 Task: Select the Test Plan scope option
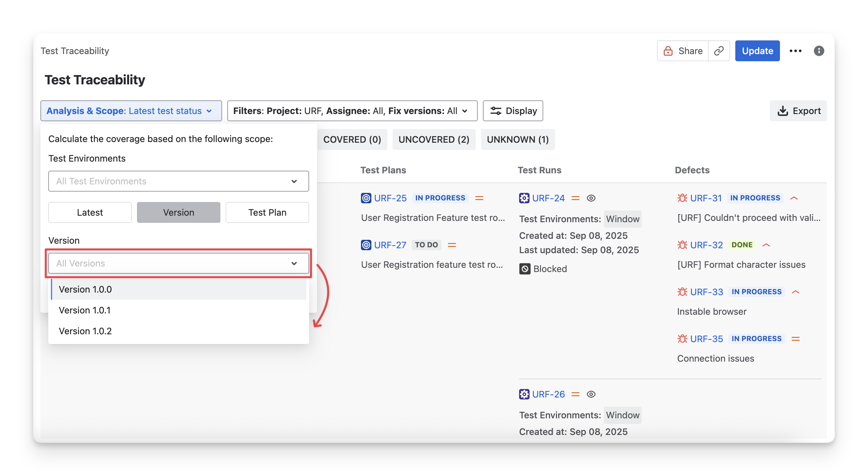(267, 212)
